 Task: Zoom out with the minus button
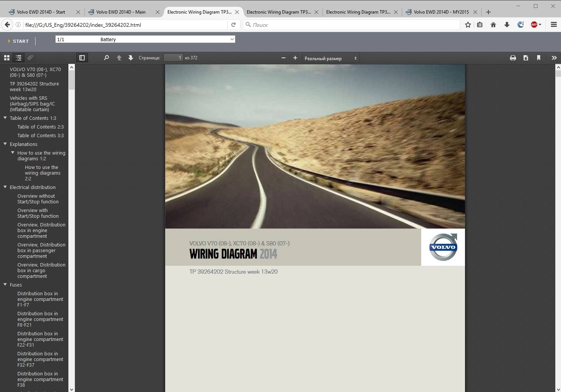(x=284, y=58)
